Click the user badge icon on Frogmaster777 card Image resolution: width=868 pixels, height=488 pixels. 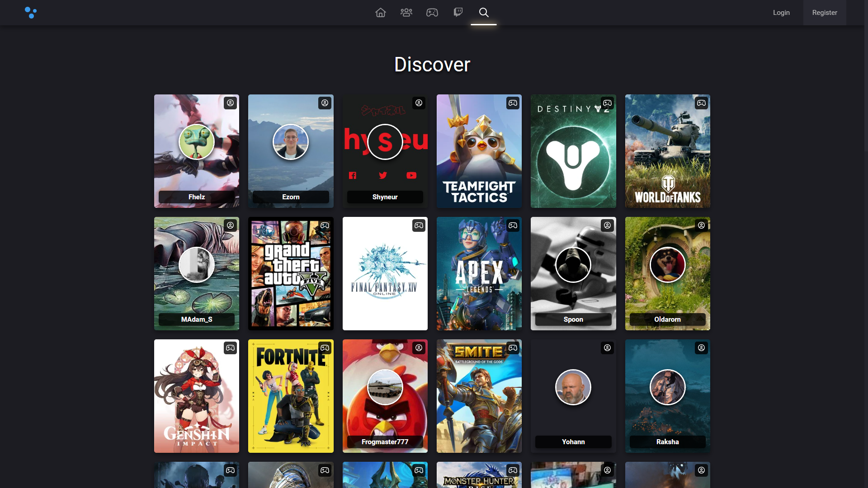(419, 348)
